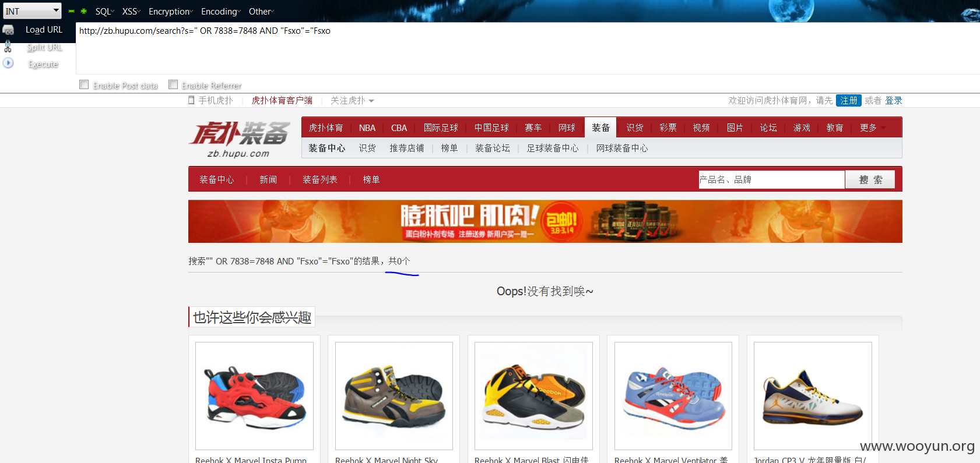Click the phone icon beside 手机虎扑

coord(191,100)
